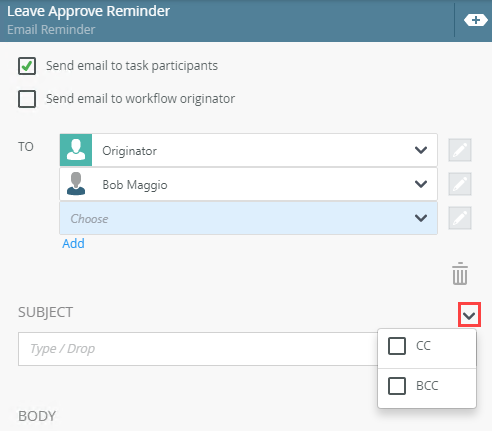Tick the BCC checkbox
Image resolution: width=492 pixels, height=431 pixels.
point(397,386)
